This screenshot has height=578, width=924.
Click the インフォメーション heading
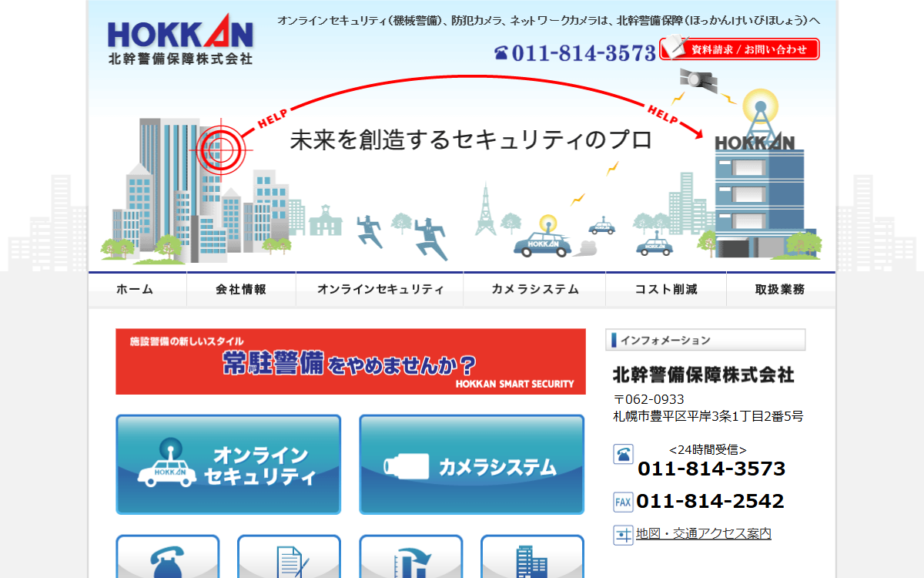705,340
